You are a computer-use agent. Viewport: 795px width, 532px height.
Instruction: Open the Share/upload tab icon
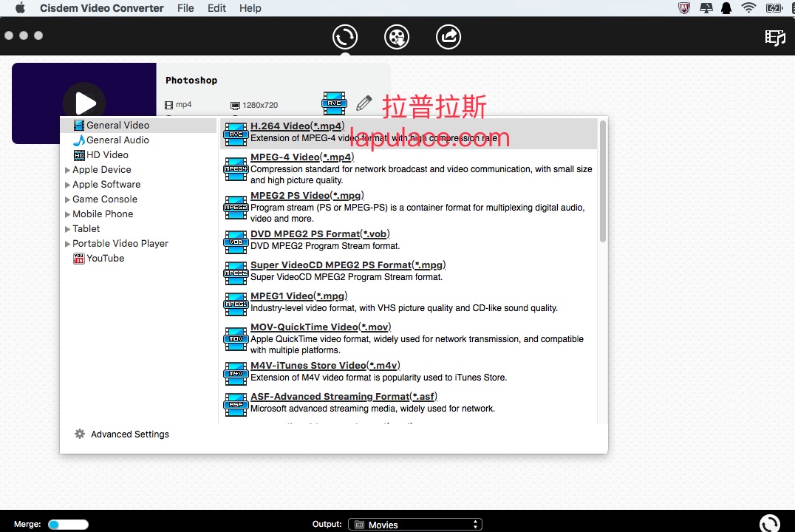(x=448, y=37)
